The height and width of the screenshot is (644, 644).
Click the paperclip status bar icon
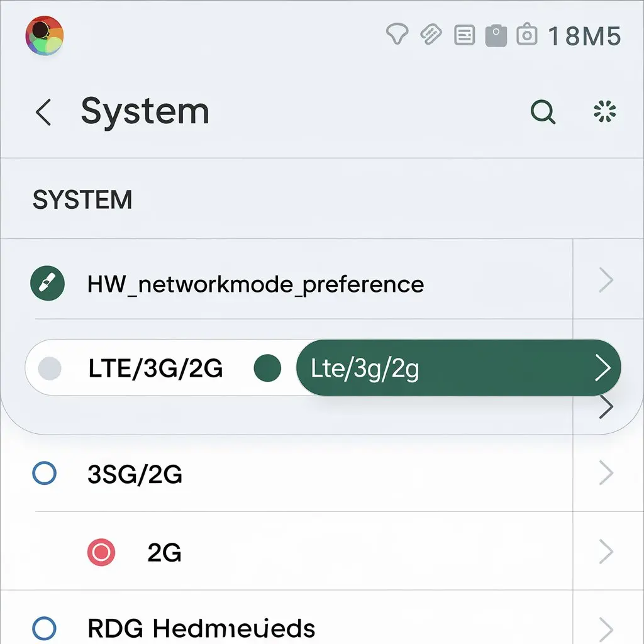click(x=431, y=34)
